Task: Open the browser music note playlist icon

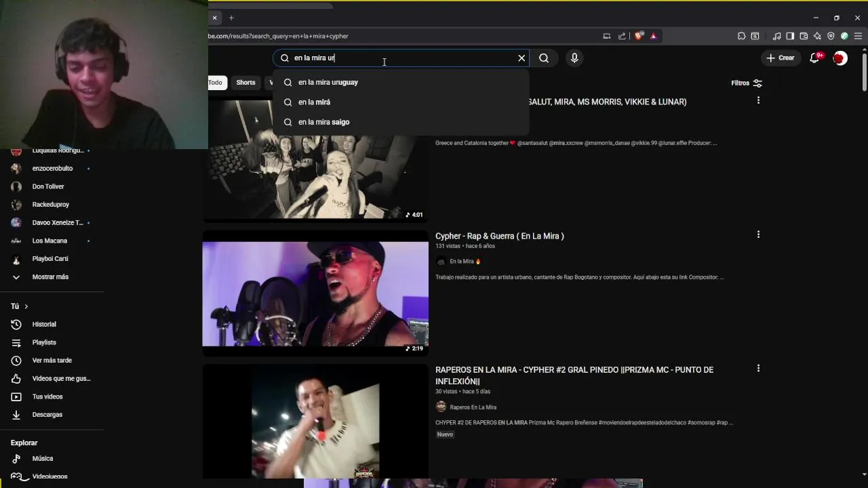Action: coord(776,36)
